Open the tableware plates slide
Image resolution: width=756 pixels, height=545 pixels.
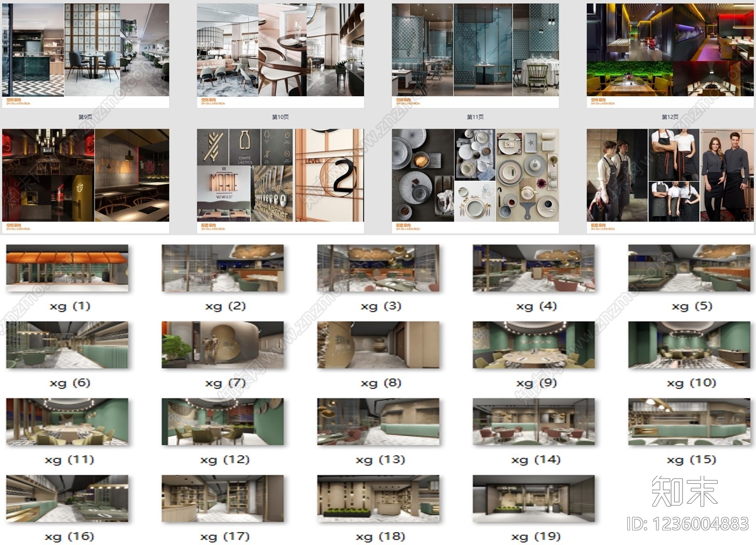tap(475, 181)
